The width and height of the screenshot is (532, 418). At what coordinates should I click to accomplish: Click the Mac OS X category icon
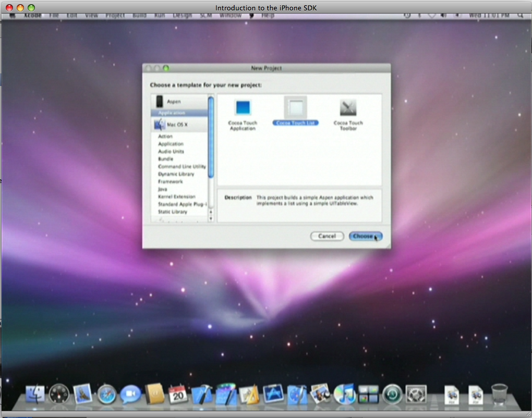click(160, 125)
